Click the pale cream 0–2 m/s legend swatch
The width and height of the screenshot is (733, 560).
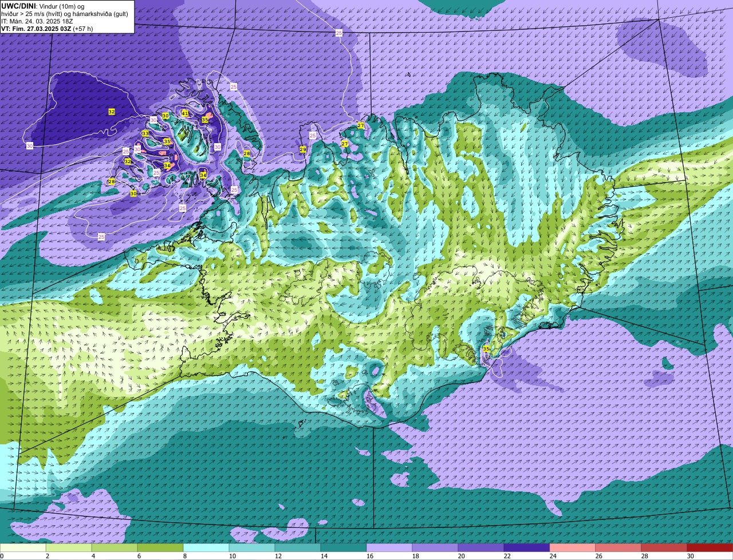[23, 548]
